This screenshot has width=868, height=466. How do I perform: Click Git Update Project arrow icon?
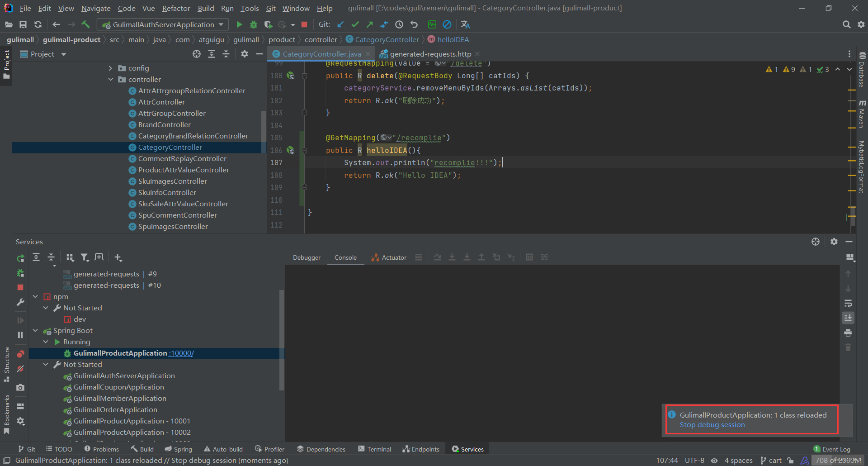[340, 24]
